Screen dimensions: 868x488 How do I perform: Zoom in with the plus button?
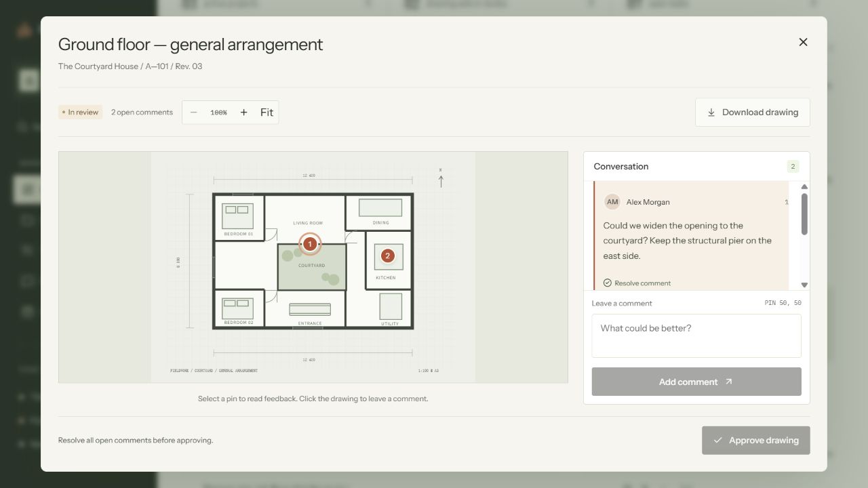tap(244, 113)
